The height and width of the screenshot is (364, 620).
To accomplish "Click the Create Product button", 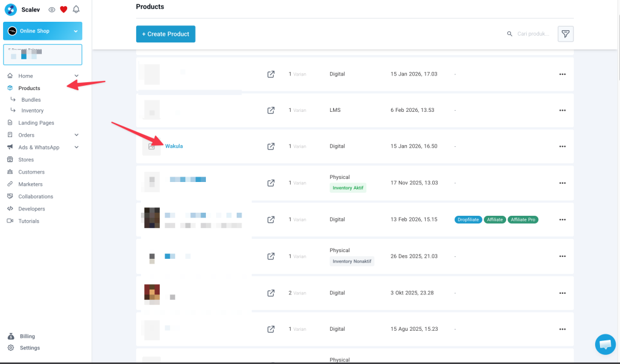I will point(165,34).
